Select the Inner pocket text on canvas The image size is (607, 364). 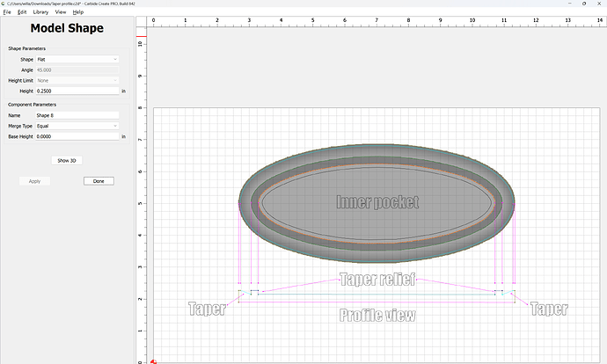[377, 202]
